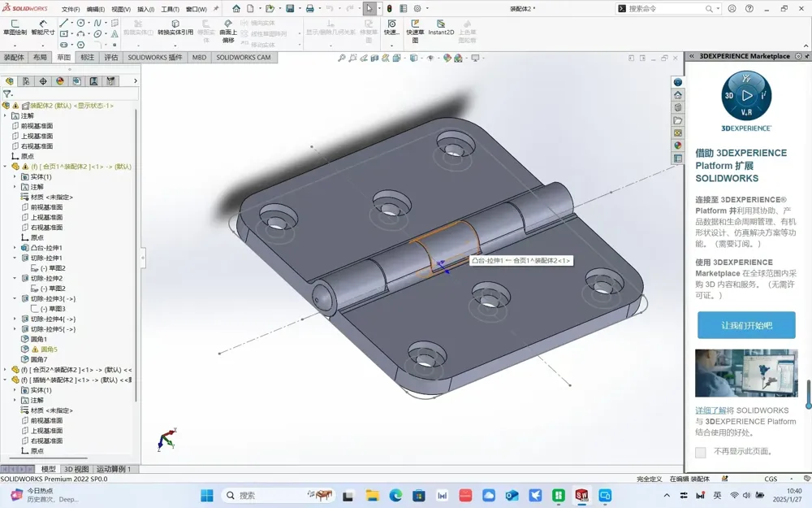The width and height of the screenshot is (812, 508).
Task: Show more manager tabs arrow
Action: 136,80
